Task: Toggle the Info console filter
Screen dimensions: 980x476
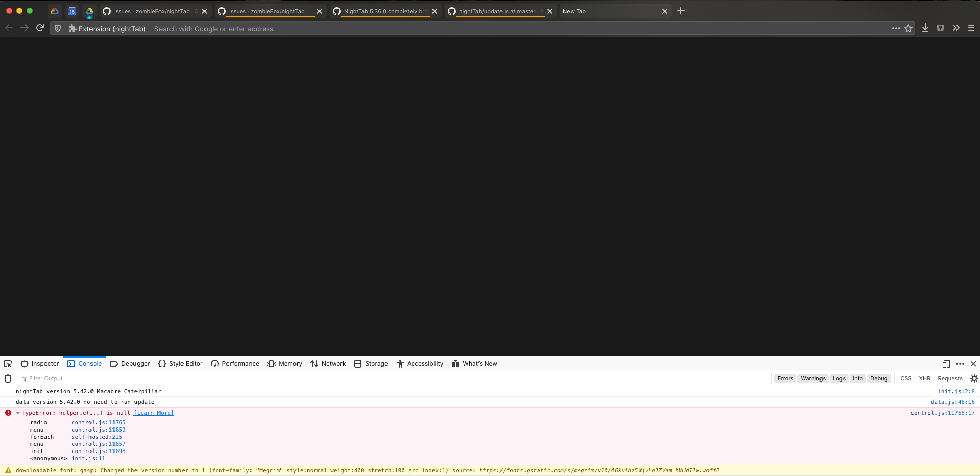Action: coord(858,378)
